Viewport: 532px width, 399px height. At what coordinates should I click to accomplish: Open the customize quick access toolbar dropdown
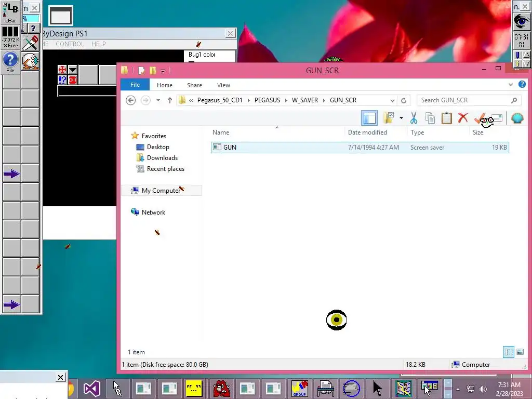click(163, 71)
